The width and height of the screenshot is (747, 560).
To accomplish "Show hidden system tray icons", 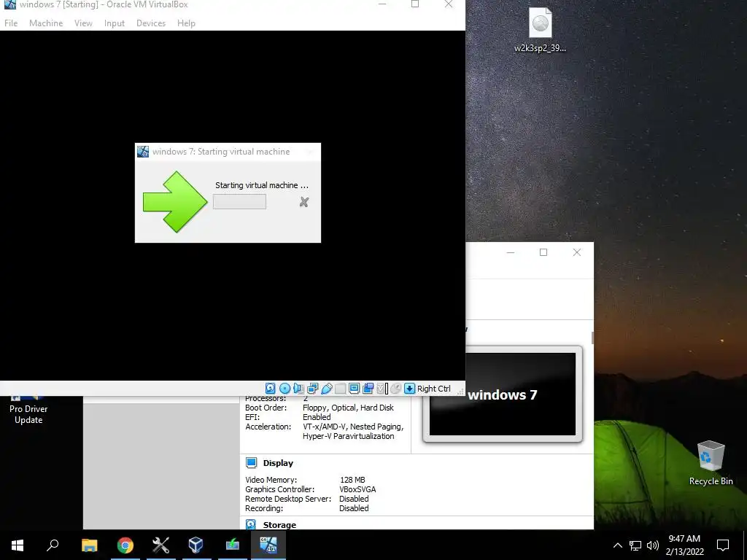I will pos(617,545).
